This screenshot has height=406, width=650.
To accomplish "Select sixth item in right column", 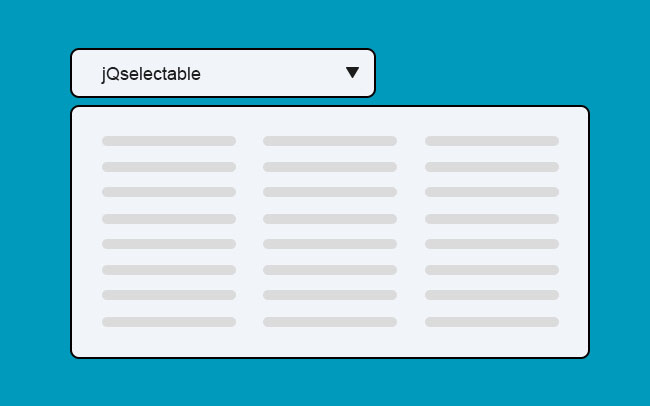I will [x=492, y=270].
